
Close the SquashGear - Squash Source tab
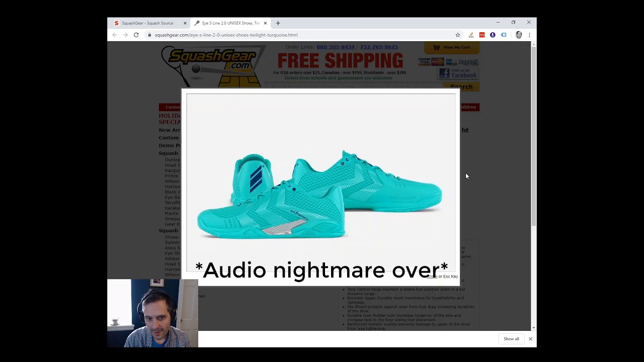(x=185, y=23)
